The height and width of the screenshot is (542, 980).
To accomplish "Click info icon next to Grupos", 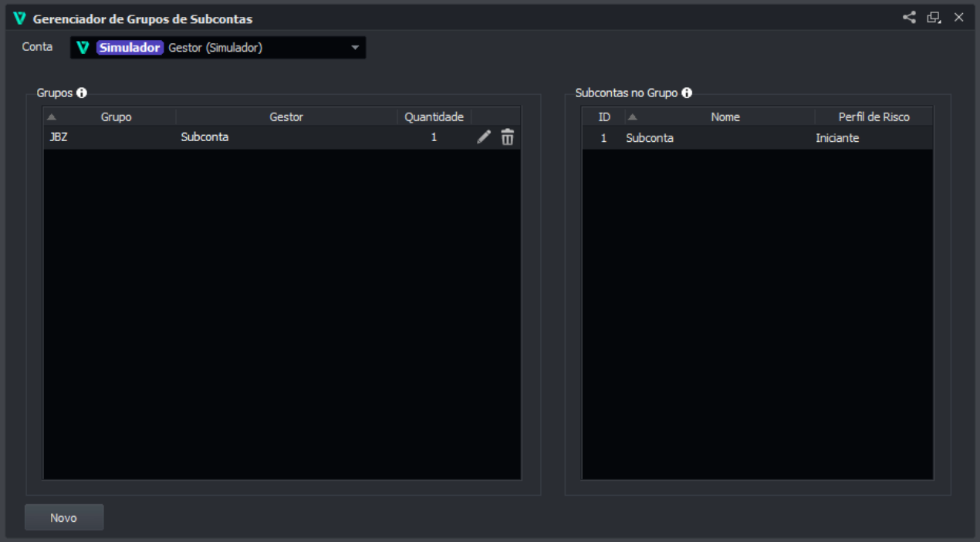I will tap(82, 93).
